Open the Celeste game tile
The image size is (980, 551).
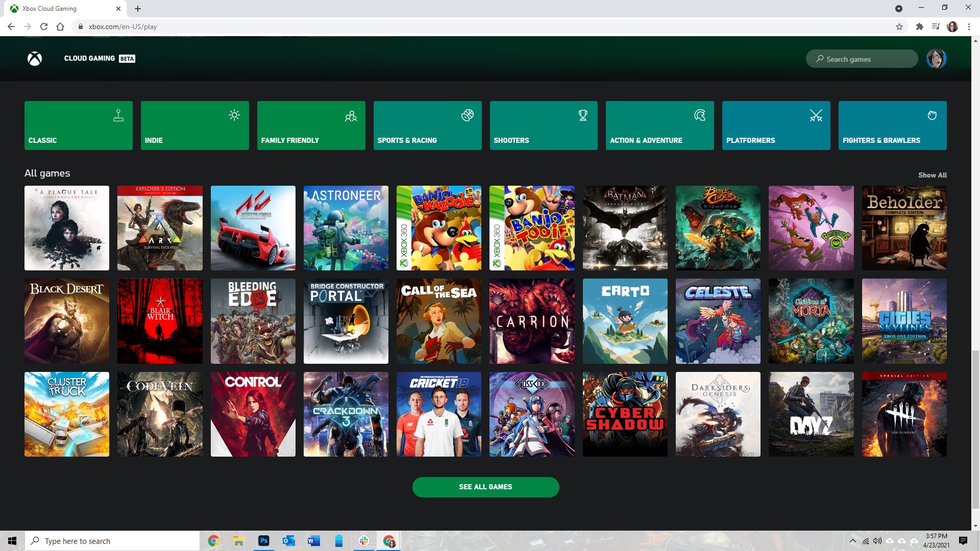[718, 321]
